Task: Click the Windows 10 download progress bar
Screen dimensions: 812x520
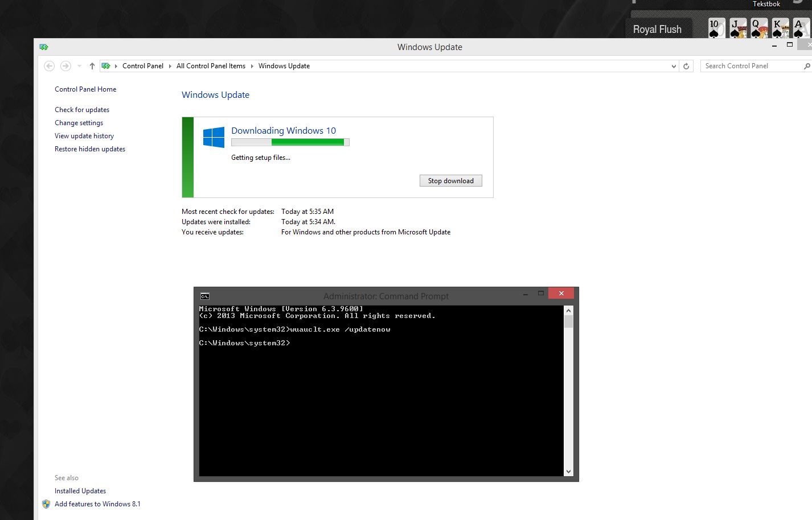Action: 290,142
